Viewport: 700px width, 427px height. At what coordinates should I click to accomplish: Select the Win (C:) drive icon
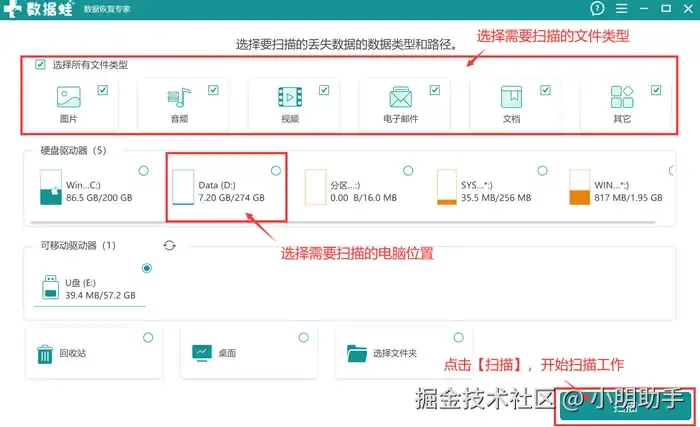[50, 187]
